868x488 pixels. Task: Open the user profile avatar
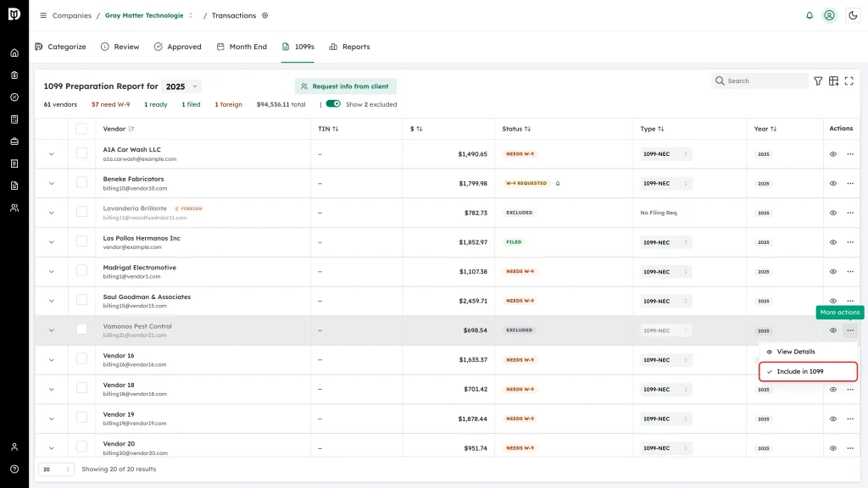point(829,15)
